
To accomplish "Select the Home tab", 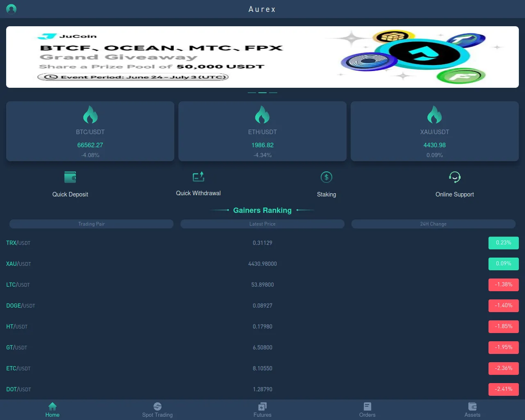I will pyautogui.click(x=52, y=410).
